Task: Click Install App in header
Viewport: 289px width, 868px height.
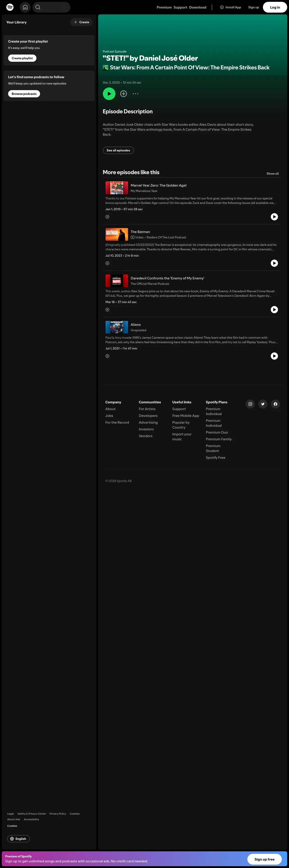Action: 230,7
